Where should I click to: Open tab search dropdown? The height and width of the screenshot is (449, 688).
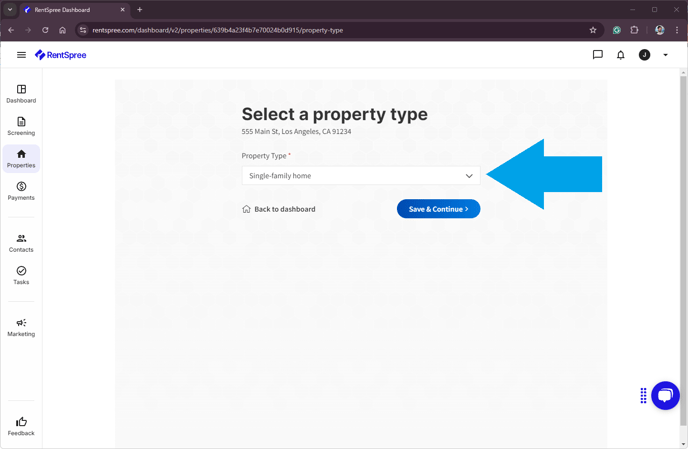pos(10,10)
